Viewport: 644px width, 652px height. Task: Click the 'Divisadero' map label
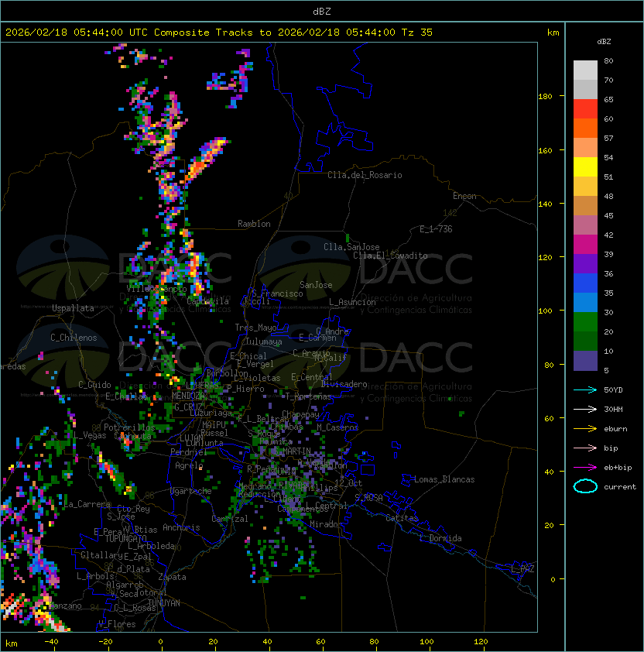(x=344, y=384)
